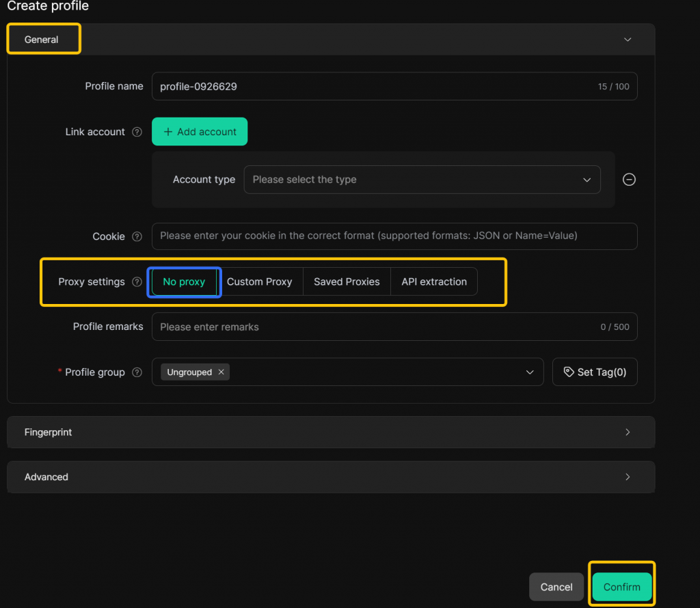Click help icon beside Cookie label
Image resolution: width=700 pixels, height=608 pixels.
point(137,236)
